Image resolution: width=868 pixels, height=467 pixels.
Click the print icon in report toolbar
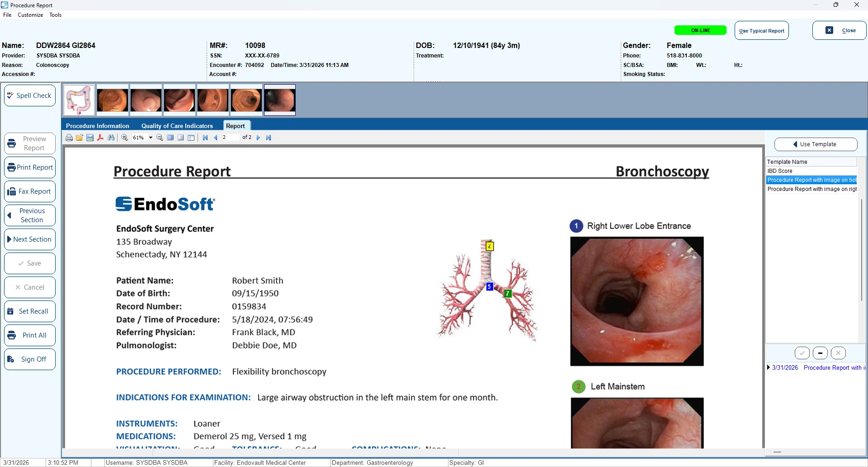click(x=69, y=138)
